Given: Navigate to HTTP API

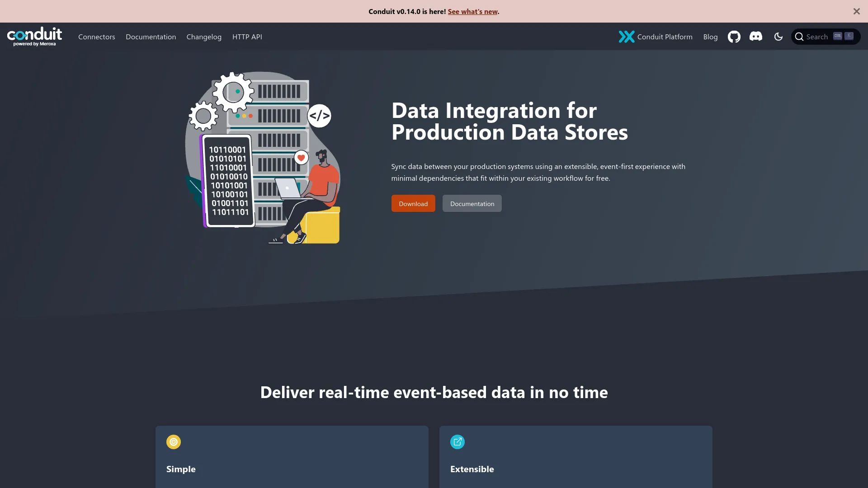Looking at the screenshot, I should pyautogui.click(x=247, y=37).
